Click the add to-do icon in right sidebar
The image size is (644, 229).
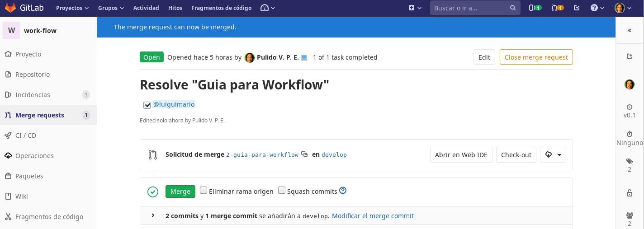630,56
